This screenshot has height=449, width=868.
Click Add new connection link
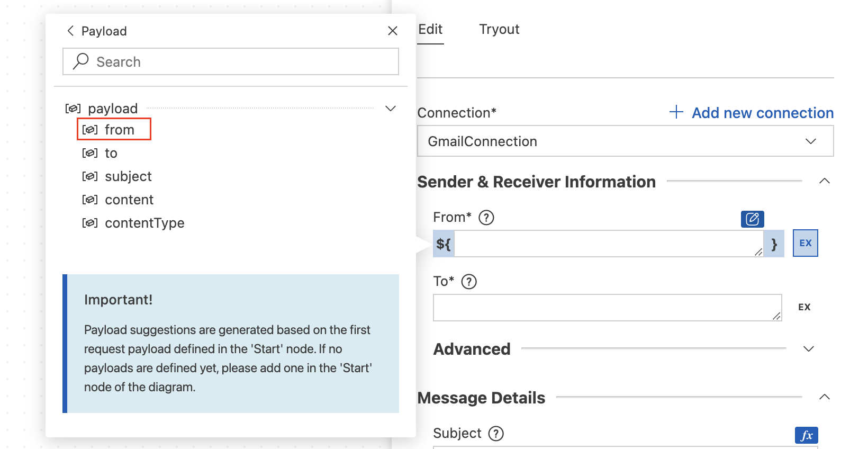(x=763, y=113)
